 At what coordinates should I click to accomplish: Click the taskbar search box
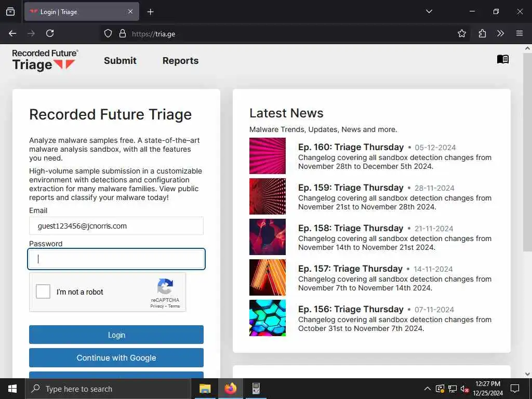108,389
